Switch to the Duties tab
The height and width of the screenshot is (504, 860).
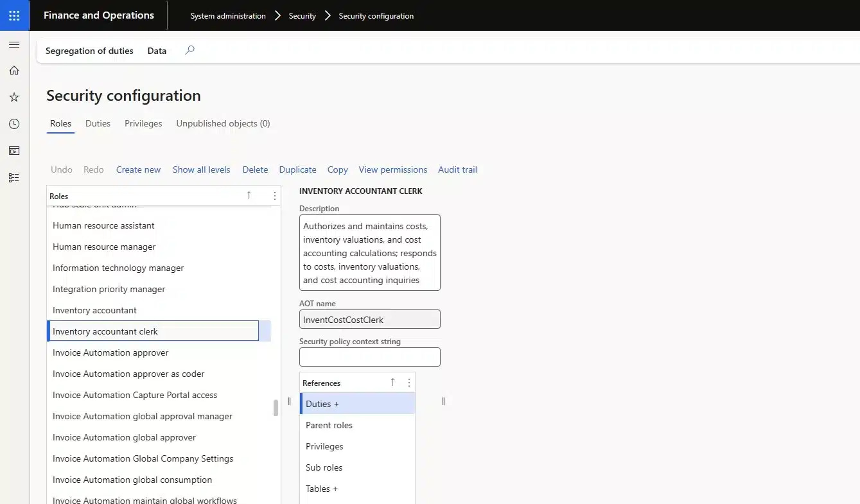coord(98,123)
